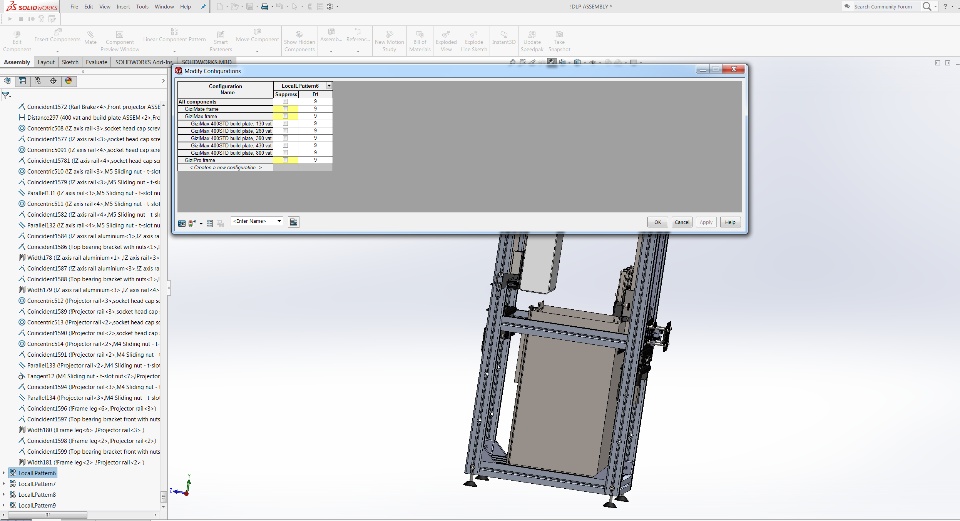Toggle Suppress checkbox for fourth build plate row
This screenshot has height=521, width=960.
click(x=285, y=146)
